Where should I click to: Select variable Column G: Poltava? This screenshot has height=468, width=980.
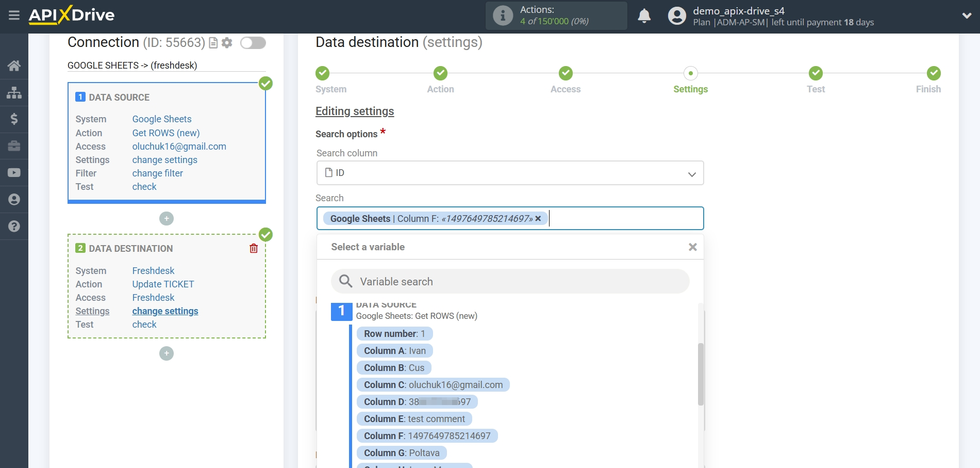[402, 453]
